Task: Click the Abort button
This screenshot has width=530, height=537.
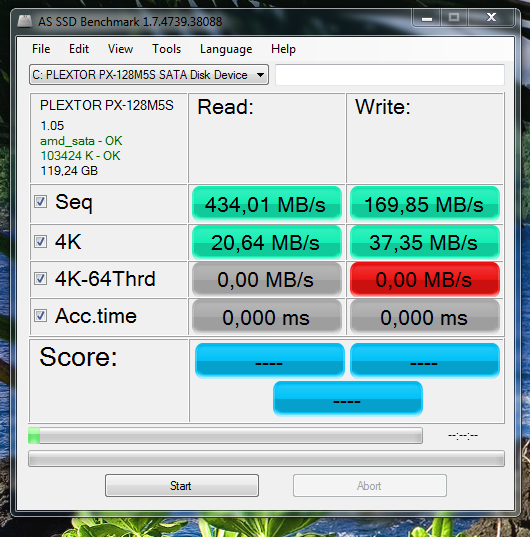Action: (370, 485)
